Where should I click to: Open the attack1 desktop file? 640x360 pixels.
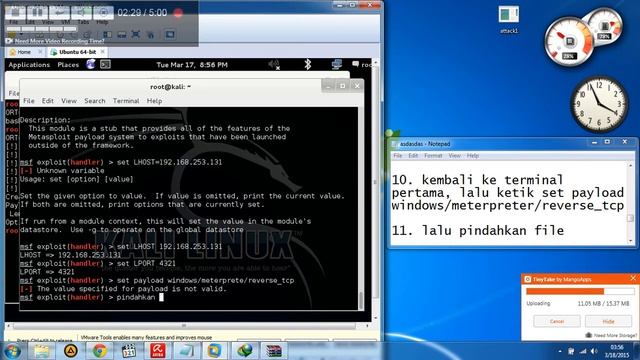(x=509, y=19)
